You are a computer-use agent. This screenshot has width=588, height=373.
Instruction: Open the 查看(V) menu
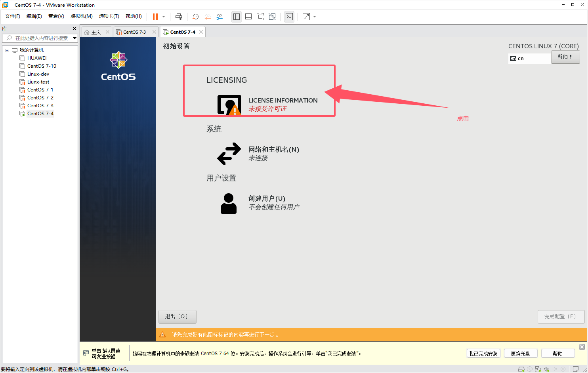tap(56, 16)
